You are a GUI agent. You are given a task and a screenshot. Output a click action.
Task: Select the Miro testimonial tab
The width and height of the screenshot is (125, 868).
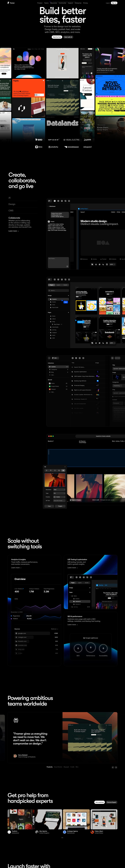pos(77,767)
